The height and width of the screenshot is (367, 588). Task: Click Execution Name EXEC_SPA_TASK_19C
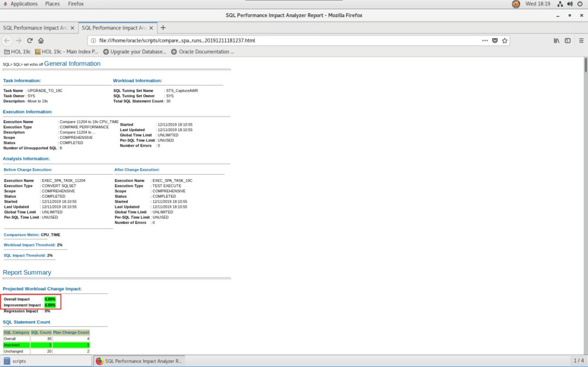tap(172, 181)
